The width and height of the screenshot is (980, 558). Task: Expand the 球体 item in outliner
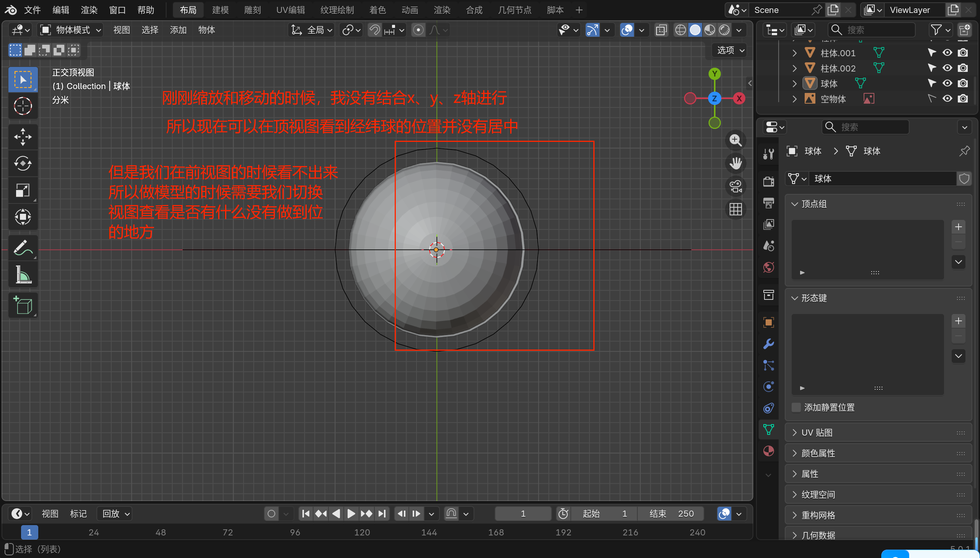[x=795, y=83]
